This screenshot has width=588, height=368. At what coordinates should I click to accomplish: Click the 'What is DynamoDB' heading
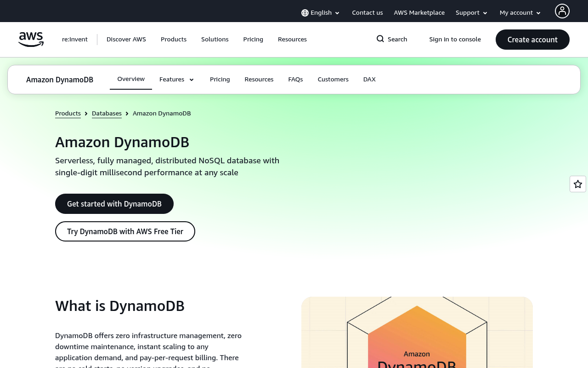pyautogui.click(x=120, y=306)
